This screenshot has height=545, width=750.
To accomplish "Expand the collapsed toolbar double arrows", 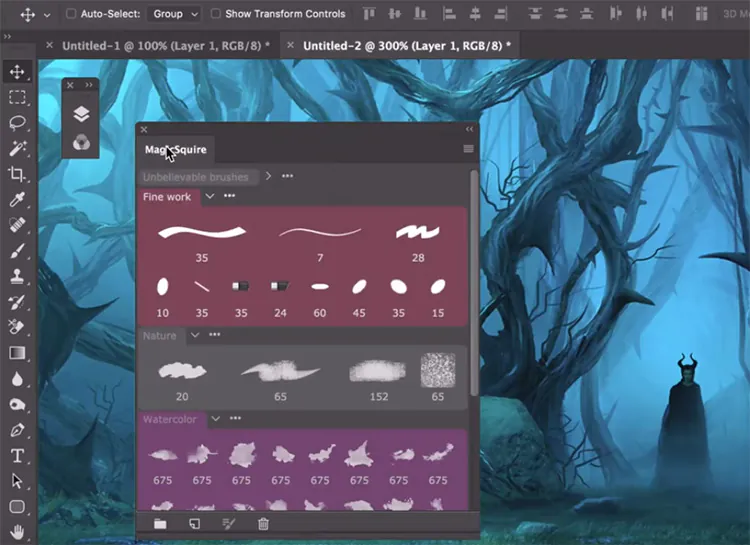I will tap(7, 36).
